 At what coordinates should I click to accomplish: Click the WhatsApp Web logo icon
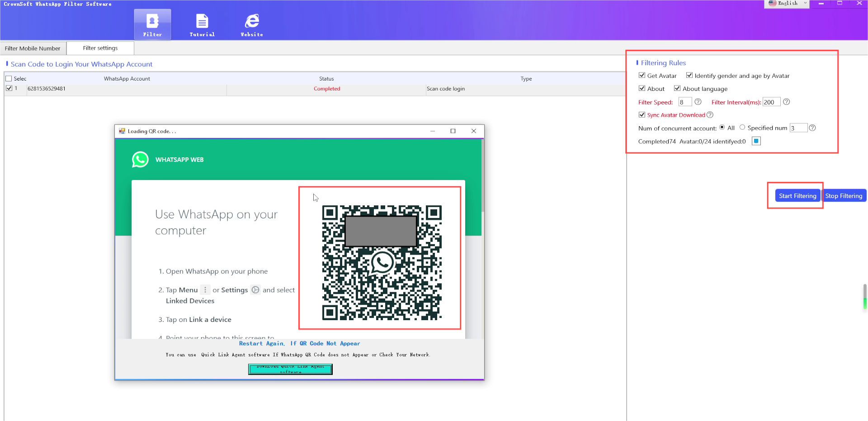[140, 159]
